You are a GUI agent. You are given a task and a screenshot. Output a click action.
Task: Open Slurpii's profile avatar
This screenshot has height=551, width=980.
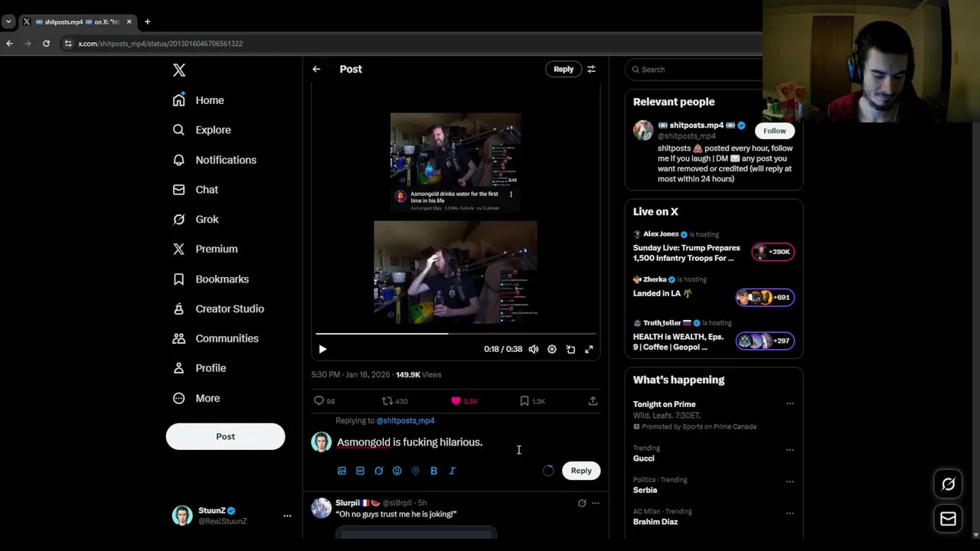(322, 508)
